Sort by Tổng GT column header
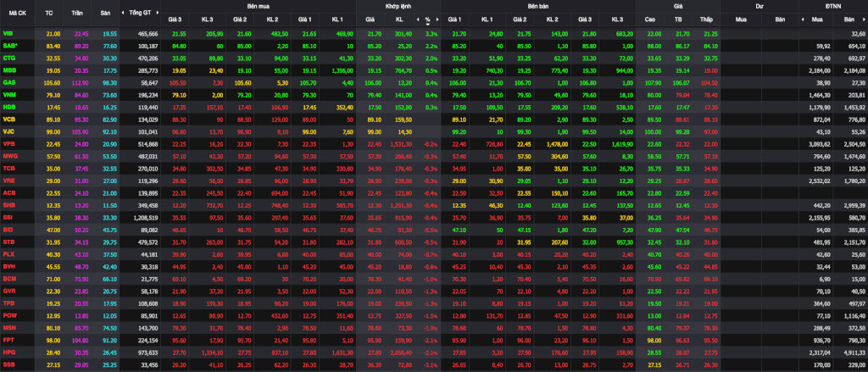 [140, 12]
